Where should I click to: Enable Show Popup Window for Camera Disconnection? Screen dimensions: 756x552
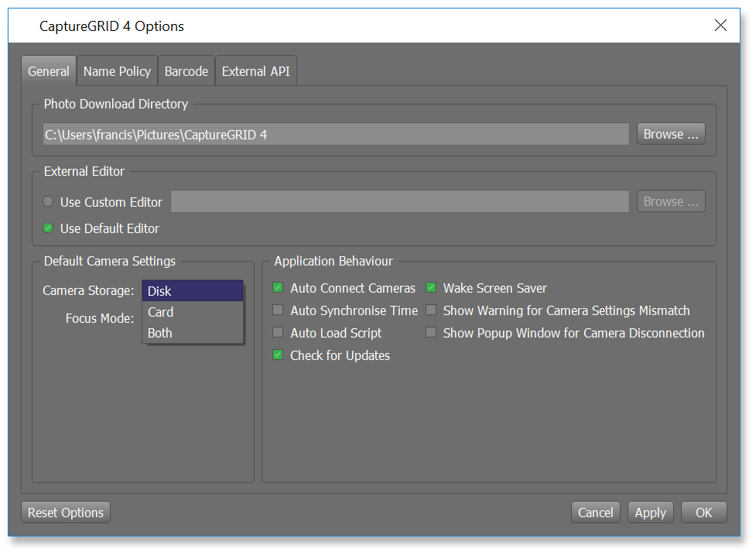point(431,333)
